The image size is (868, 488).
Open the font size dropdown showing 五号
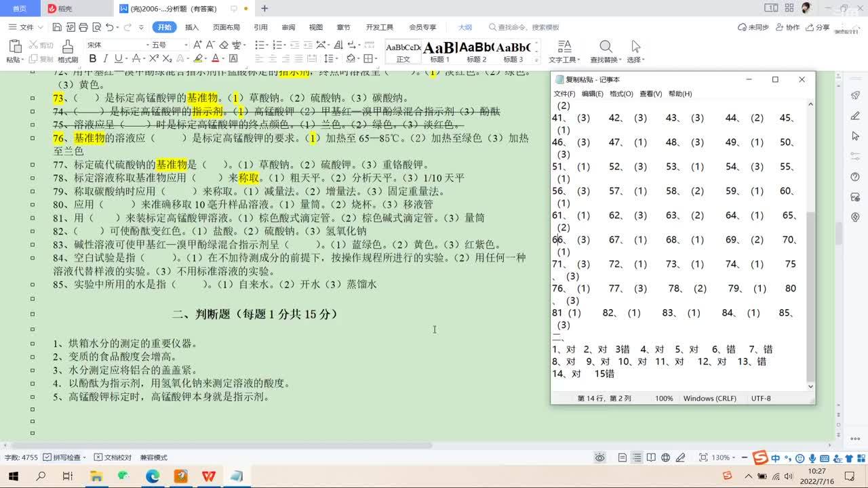(x=168, y=45)
